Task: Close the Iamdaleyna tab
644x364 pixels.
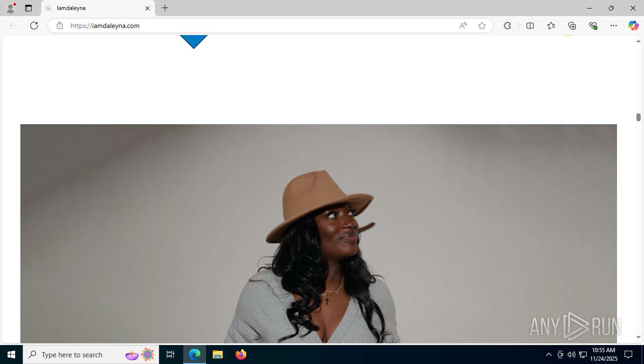Action: [147, 8]
